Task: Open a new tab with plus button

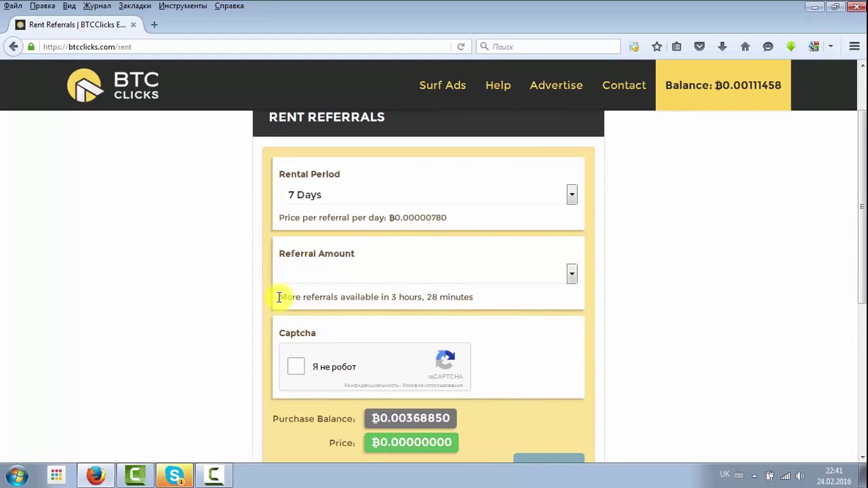Action: coord(154,24)
